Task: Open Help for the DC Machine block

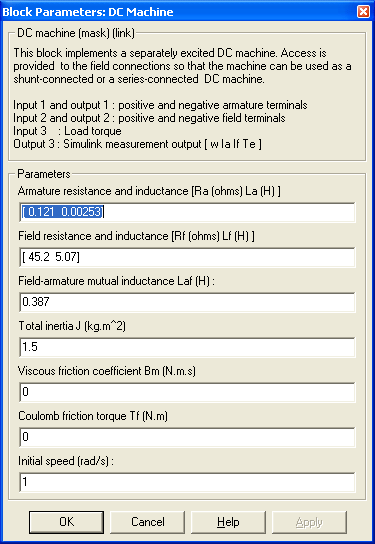Action: pos(228,522)
